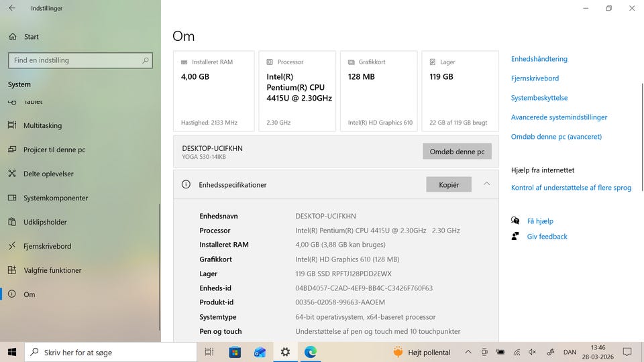Viewport: 644px width, 362px height.
Task: Click the Udklipsholder clipboard icon
Action: [12, 222]
